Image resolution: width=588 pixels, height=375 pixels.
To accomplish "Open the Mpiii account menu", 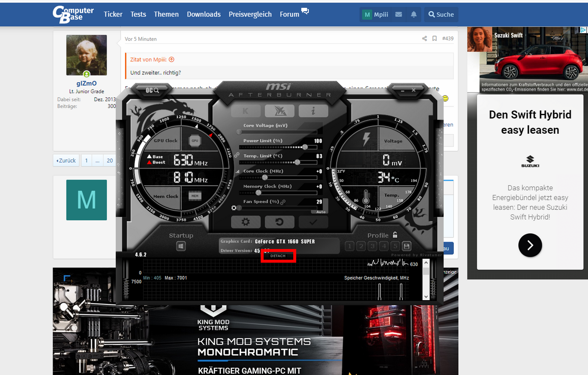I will pos(375,15).
